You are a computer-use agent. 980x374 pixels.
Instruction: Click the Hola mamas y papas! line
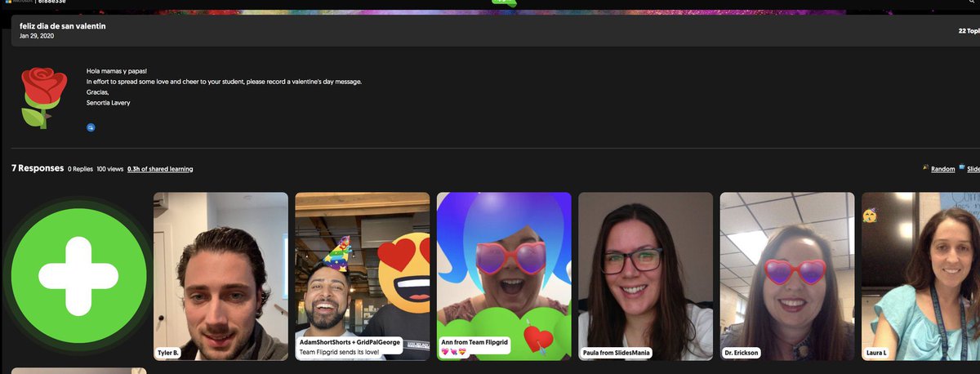click(118, 71)
